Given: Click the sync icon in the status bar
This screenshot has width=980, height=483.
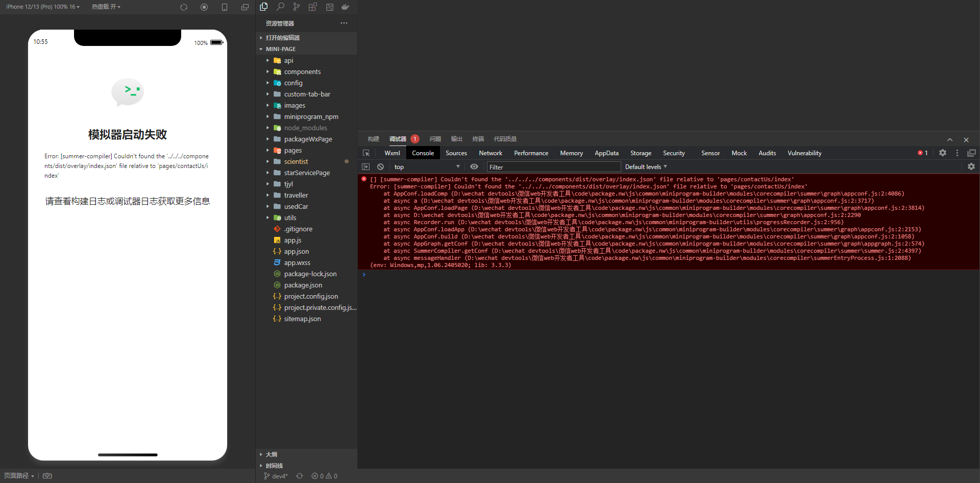Looking at the screenshot, I should point(300,476).
